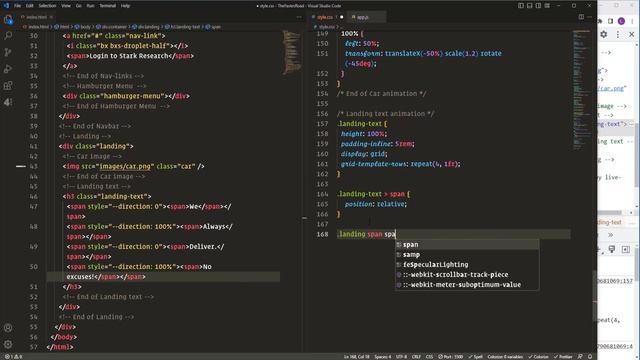Expand the div.container breadcrumb
The width and height of the screenshot is (640, 360).
click(x=112, y=27)
